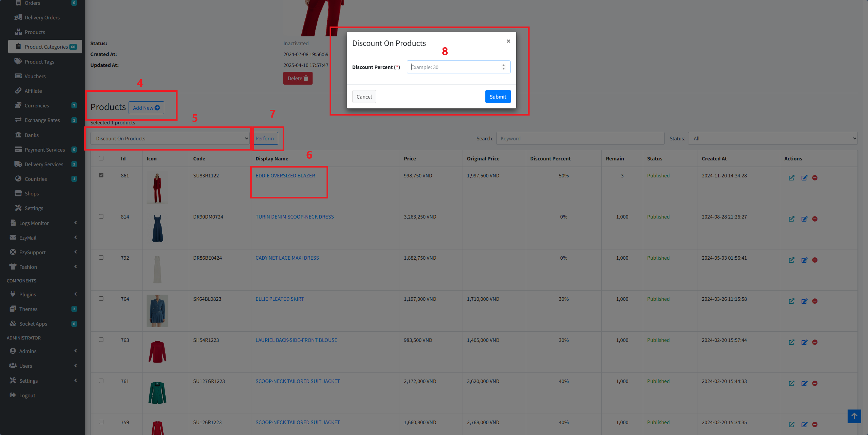This screenshot has height=435, width=868.
Task: Open the Status filter dropdown
Action: (772, 138)
